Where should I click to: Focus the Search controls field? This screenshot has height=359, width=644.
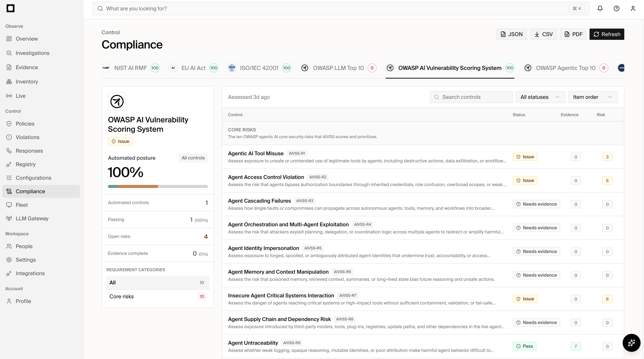(x=471, y=97)
